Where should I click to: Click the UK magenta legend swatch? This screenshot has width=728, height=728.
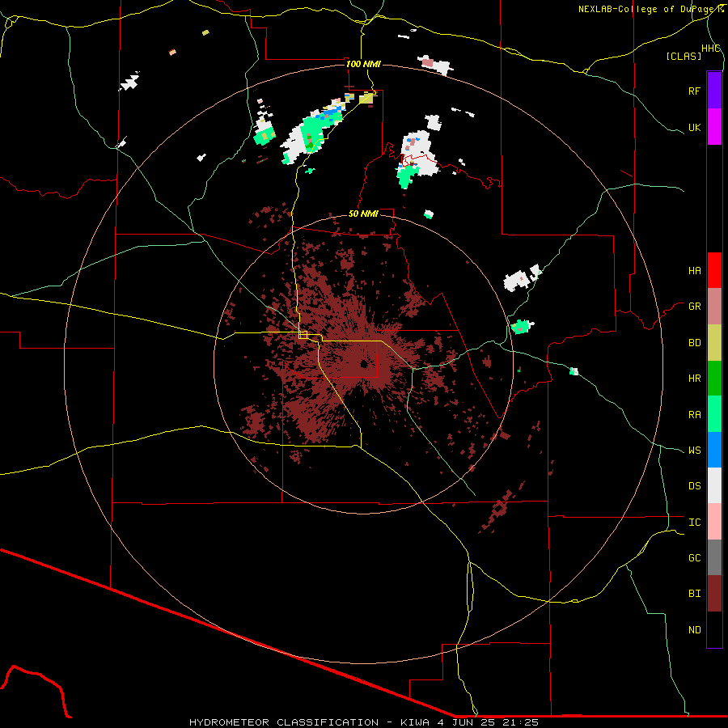[x=714, y=127]
